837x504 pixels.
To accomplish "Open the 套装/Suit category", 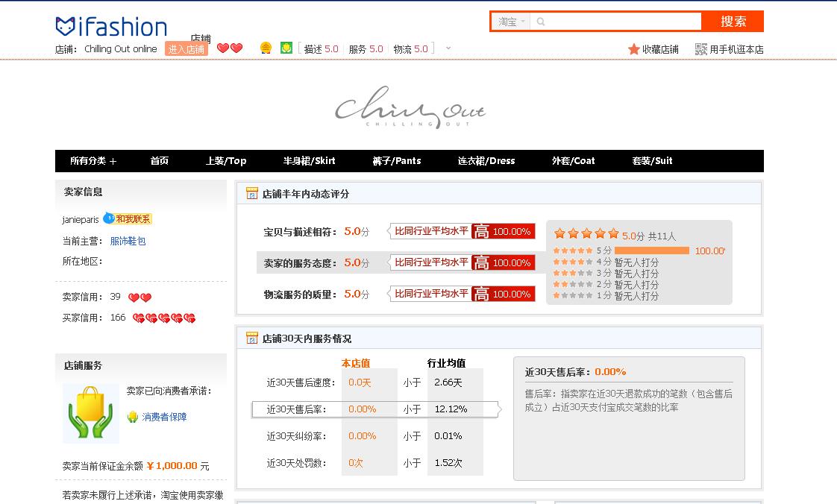I will 652,160.
